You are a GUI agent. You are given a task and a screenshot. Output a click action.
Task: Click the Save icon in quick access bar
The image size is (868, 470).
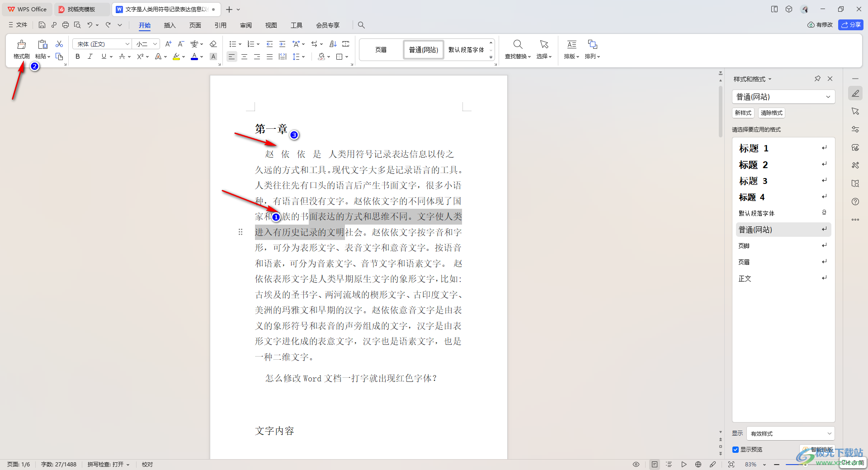(42, 25)
